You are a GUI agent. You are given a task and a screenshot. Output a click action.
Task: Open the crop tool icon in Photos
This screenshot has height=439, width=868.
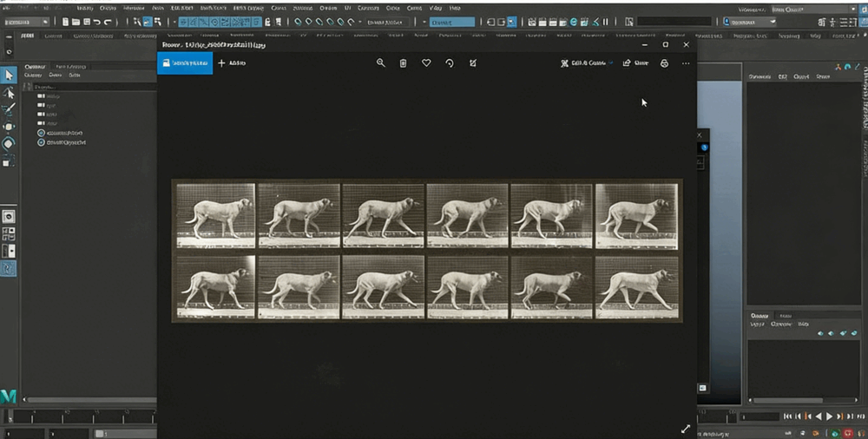473,63
